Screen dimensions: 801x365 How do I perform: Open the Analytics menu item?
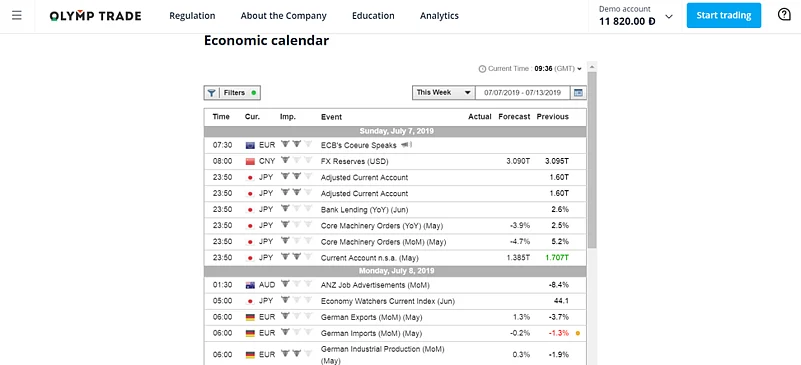coord(439,16)
